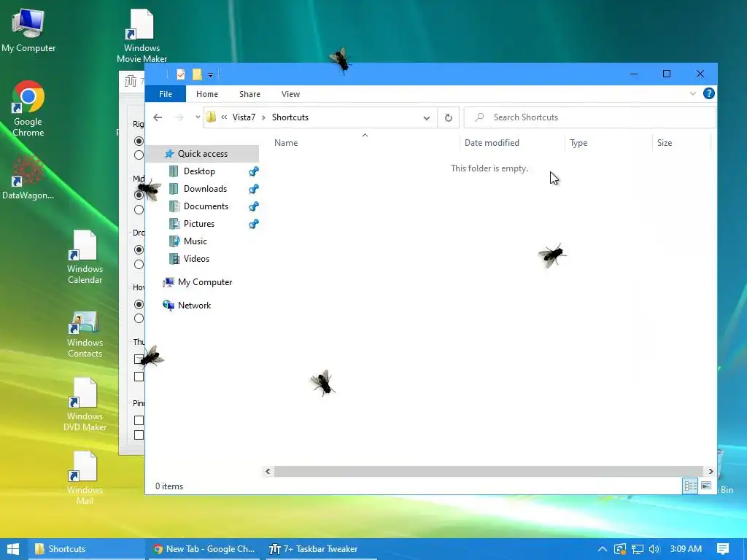747x560 pixels.
Task: Click the horizontal scrollbar left arrow
Action: point(268,472)
